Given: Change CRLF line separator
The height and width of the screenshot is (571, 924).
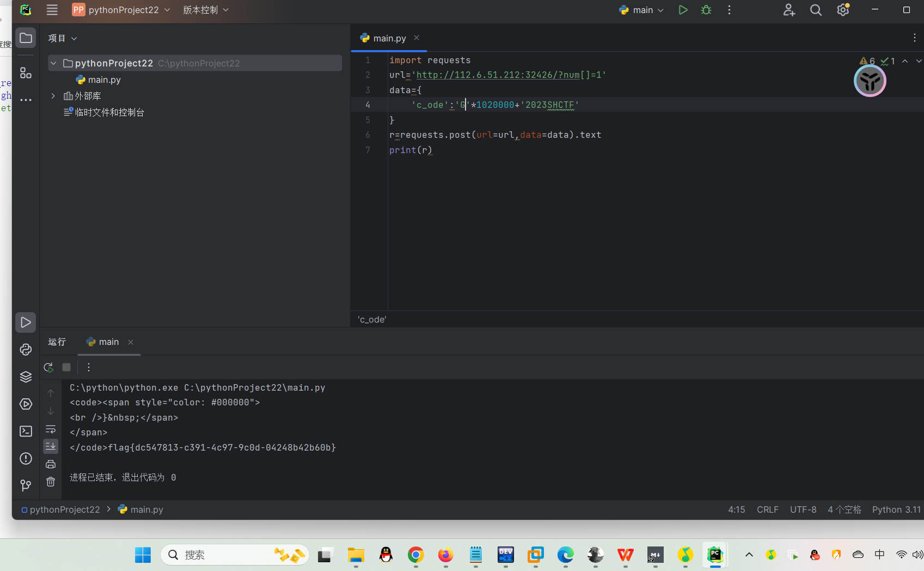Looking at the screenshot, I should pos(767,509).
